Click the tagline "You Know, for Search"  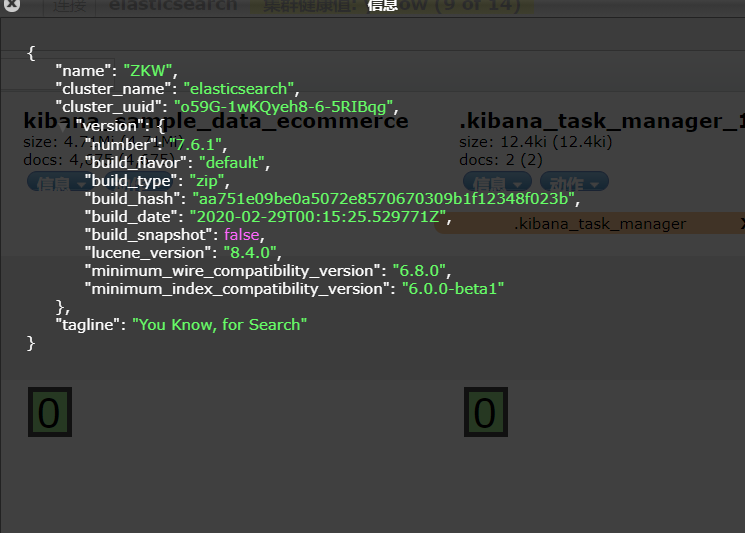220,325
